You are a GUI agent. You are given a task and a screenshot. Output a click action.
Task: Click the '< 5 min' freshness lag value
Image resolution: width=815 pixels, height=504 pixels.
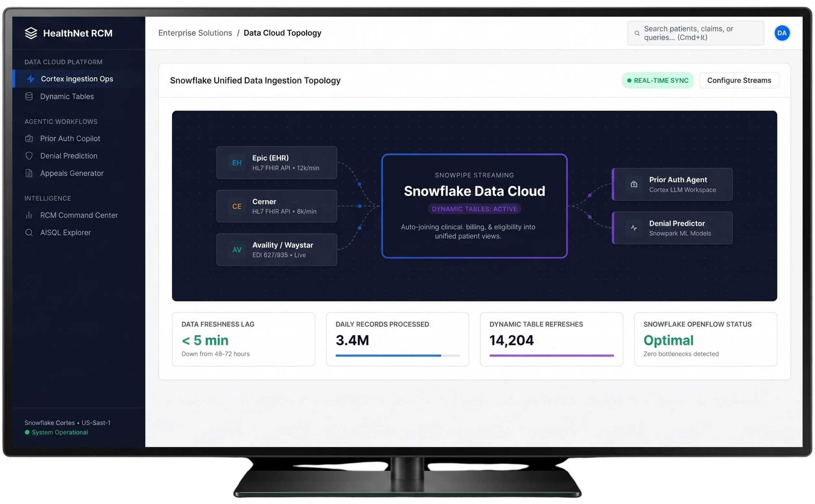pos(205,340)
